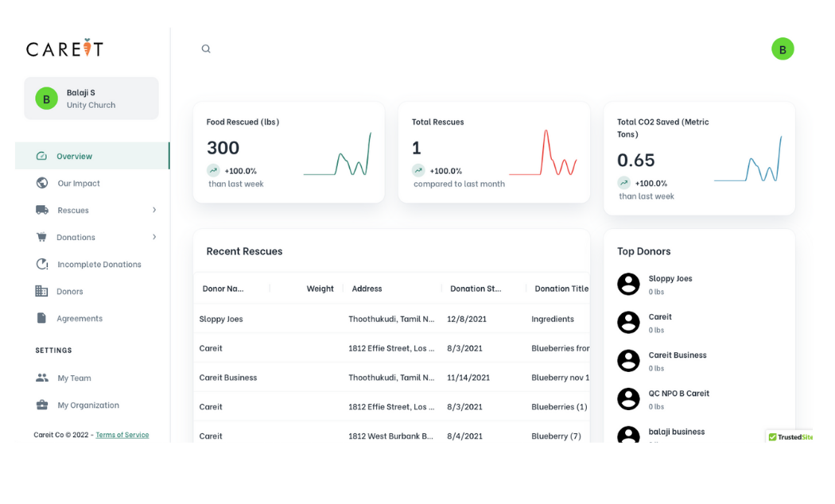Click the Rescues truck icon
Screen dimensions: 835x504
(42, 210)
